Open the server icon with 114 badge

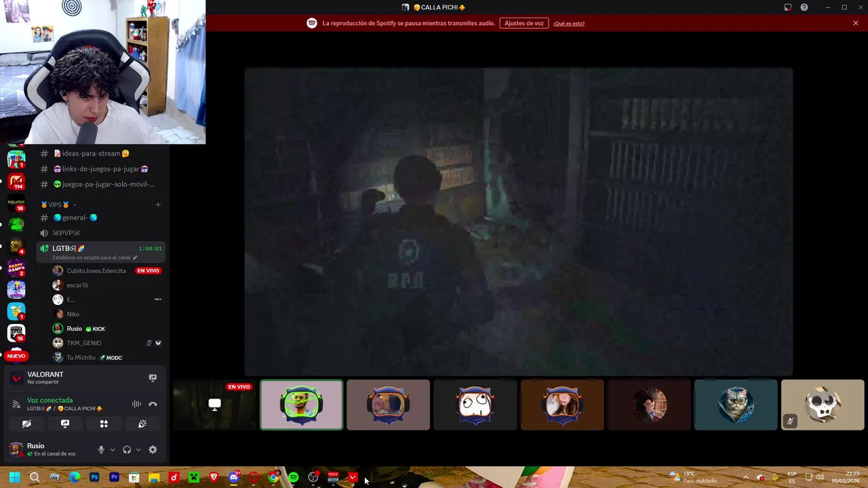click(x=16, y=182)
